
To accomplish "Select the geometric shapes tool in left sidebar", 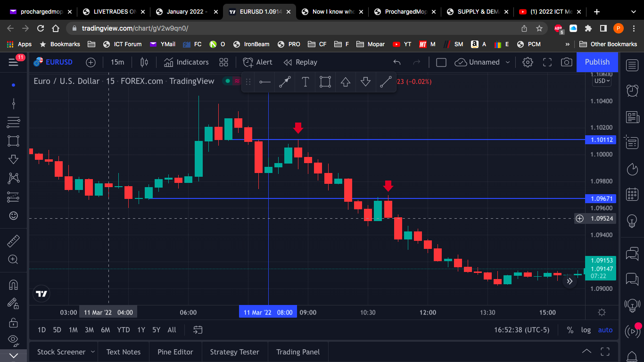I will [14, 140].
